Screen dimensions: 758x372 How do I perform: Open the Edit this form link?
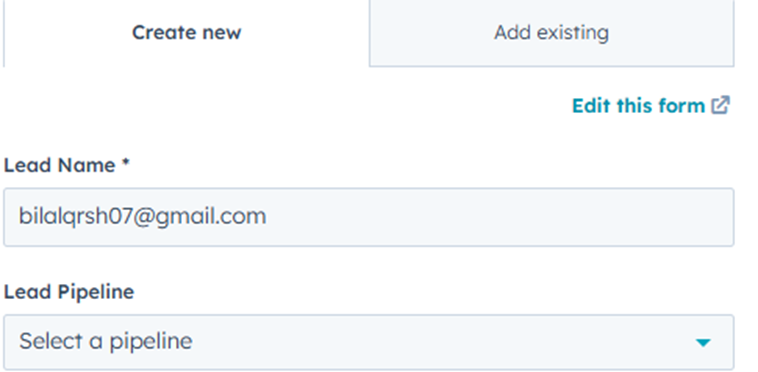651,105
